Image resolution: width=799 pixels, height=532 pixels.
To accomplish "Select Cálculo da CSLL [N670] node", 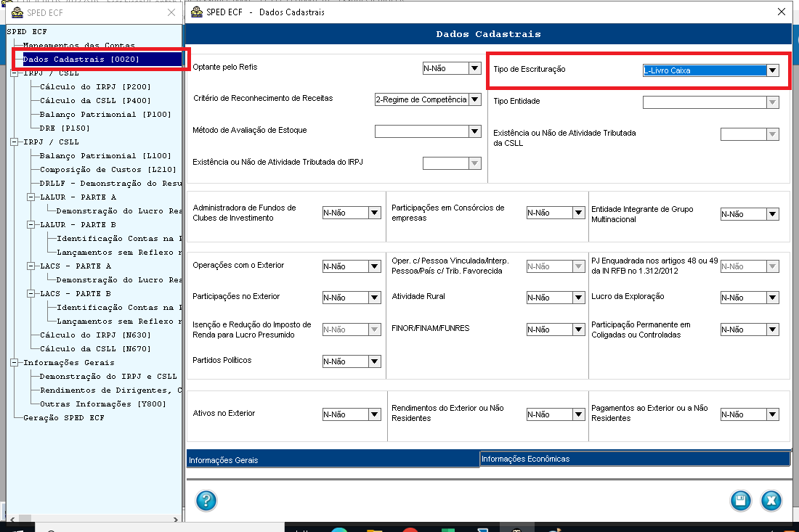I will pos(95,348).
